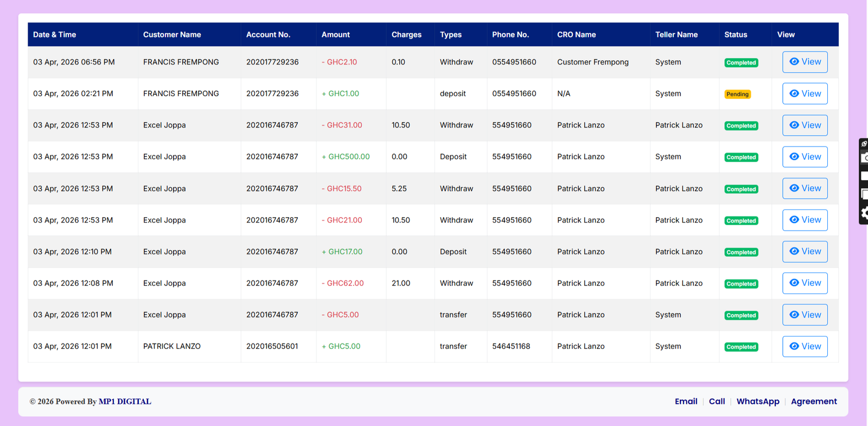Screen dimensions: 868x426
Task: Click the Agreement link in footer
Action: 813,402
